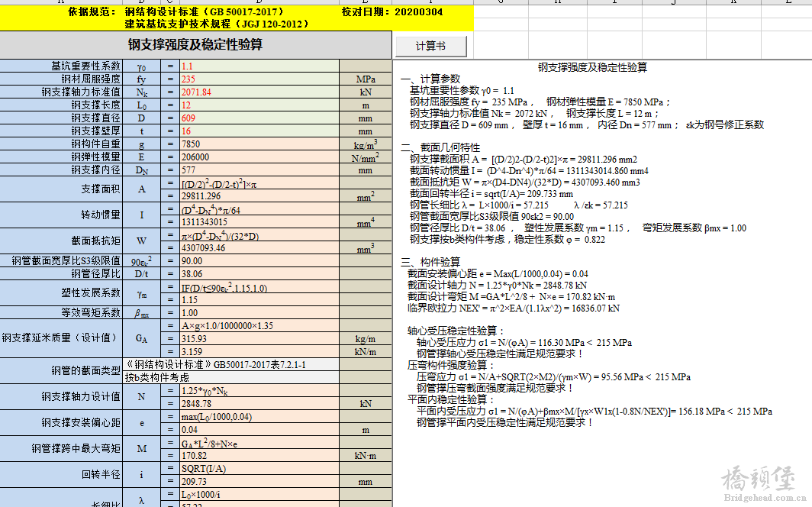Image resolution: width=812 pixels, height=507 pixels.
Task: Click the line 钢管撑平面内受压稳定性满足规范要求！
Action: click(x=505, y=422)
